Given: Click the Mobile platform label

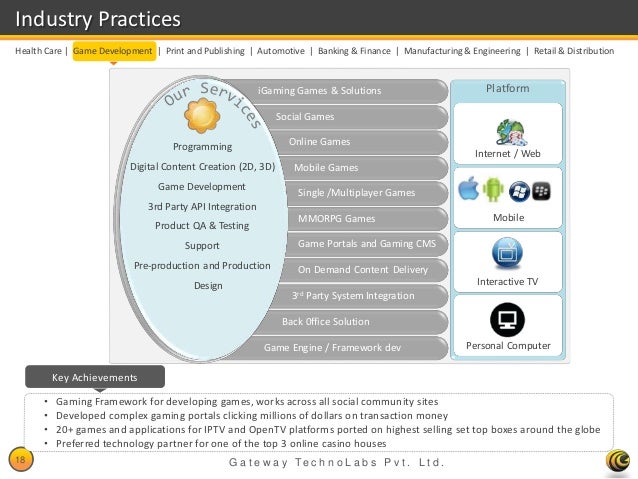Looking at the screenshot, I should [508, 218].
